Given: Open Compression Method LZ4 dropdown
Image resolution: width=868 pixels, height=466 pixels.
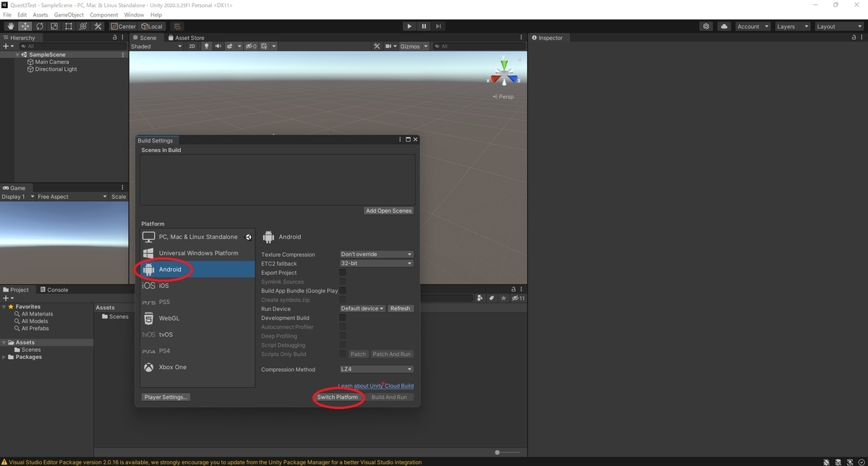Looking at the screenshot, I should [376, 369].
